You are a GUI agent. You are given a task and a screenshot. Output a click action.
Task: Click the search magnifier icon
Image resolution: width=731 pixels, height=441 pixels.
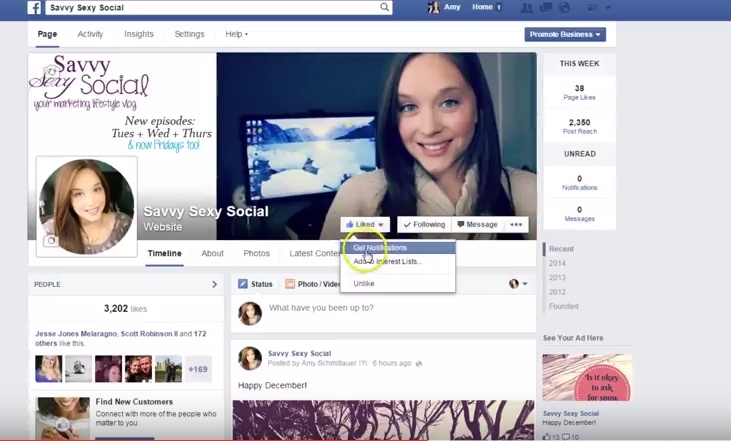[384, 7]
